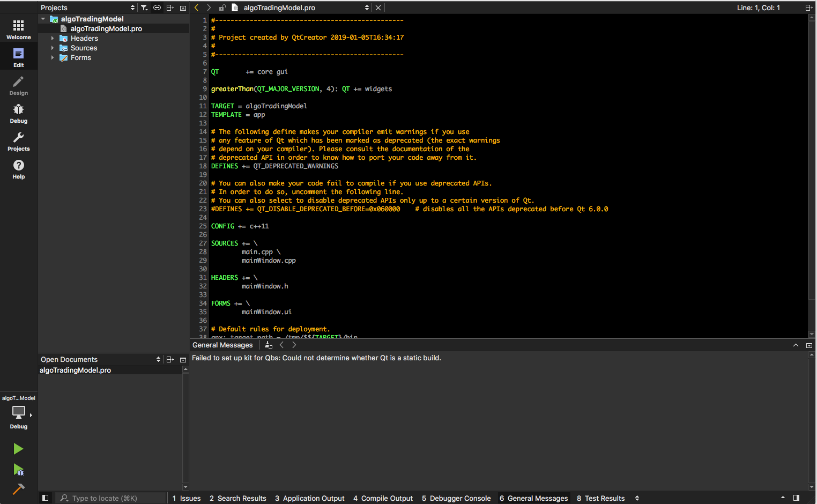Viewport: 817px width, 504px height.
Task: Toggle progress details arrow in status bar
Action: tap(783, 498)
